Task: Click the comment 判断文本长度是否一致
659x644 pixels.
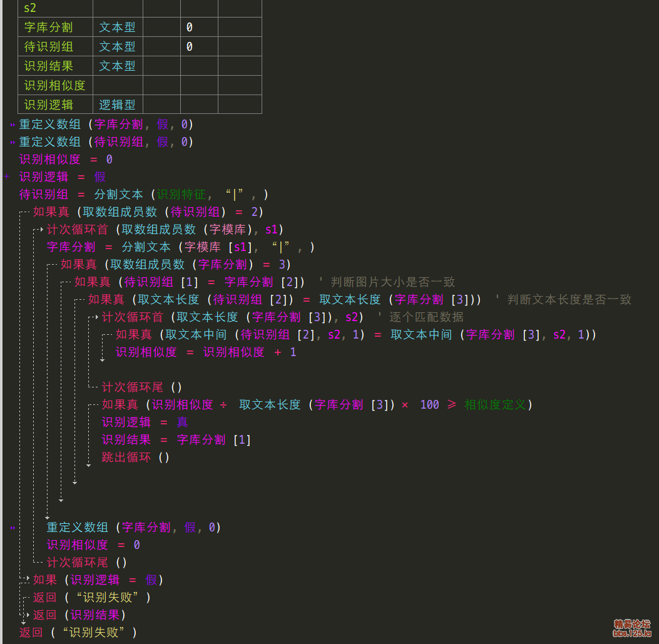Action: (569, 300)
